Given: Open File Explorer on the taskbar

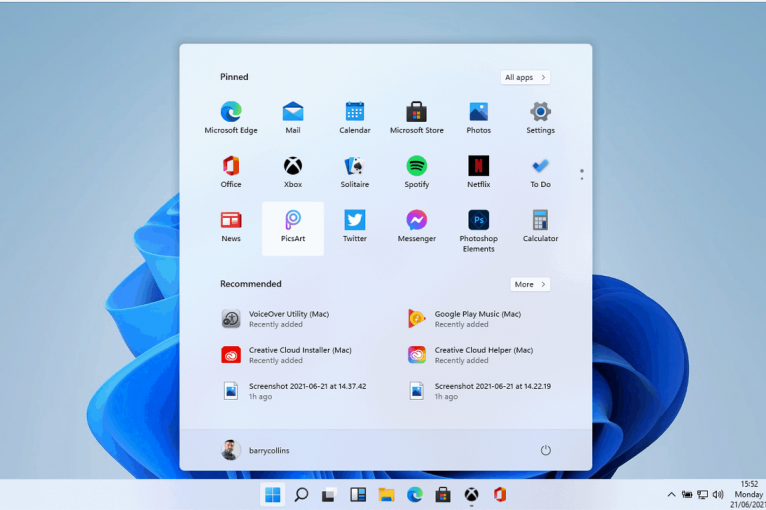Looking at the screenshot, I should point(386,495).
